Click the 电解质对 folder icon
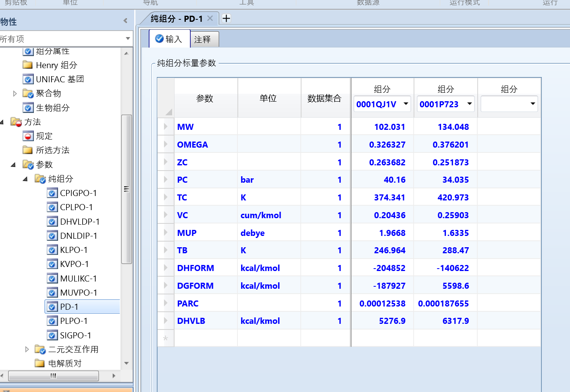The height and width of the screenshot is (392, 570). tap(40, 363)
